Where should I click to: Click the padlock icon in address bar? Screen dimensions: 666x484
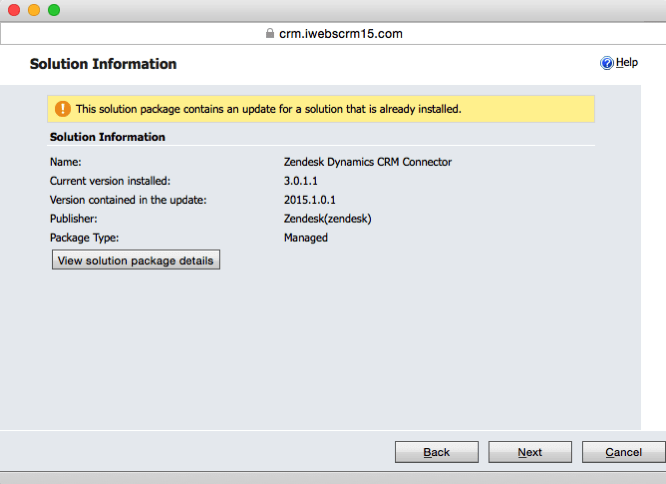(x=270, y=33)
